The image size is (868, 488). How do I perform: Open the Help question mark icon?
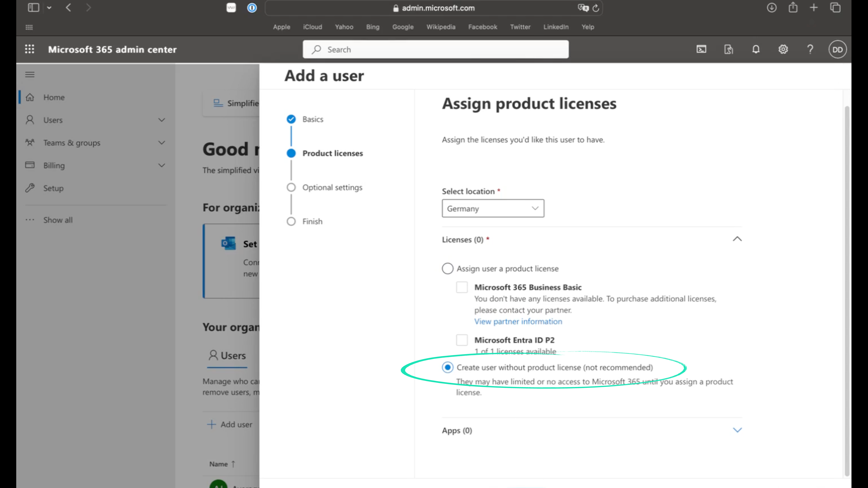click(810, 49)
